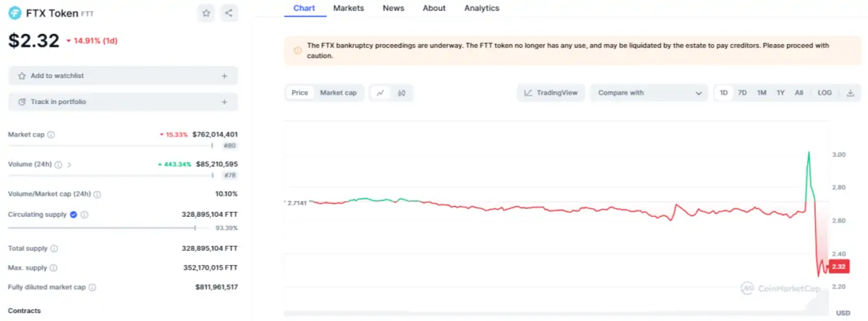The image size is (868, 321).
Task: Click the 443.34% volume change label
Action: tap(174, 164)
